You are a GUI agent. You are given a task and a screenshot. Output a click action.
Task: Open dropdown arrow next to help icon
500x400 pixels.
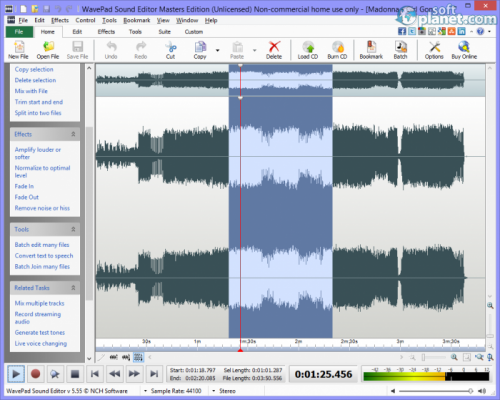point(489,31)
